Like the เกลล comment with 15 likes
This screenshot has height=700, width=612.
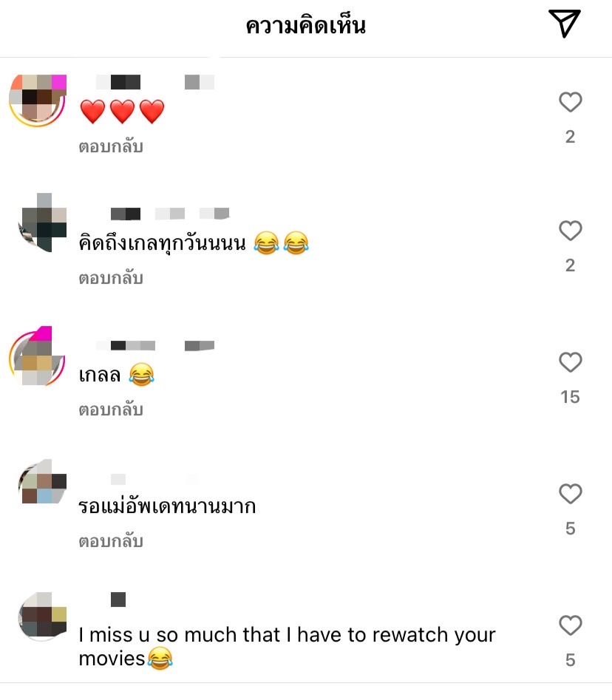571,362
